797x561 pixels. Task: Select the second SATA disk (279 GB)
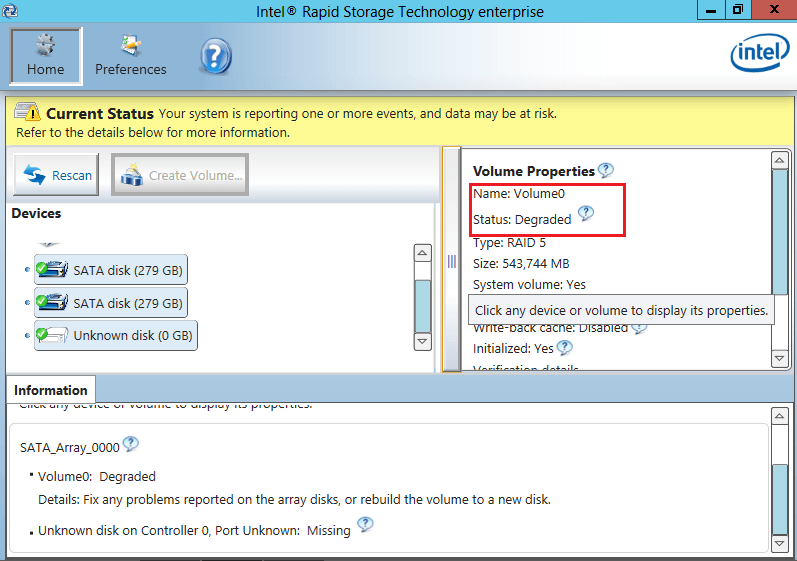tap(111, 303)
